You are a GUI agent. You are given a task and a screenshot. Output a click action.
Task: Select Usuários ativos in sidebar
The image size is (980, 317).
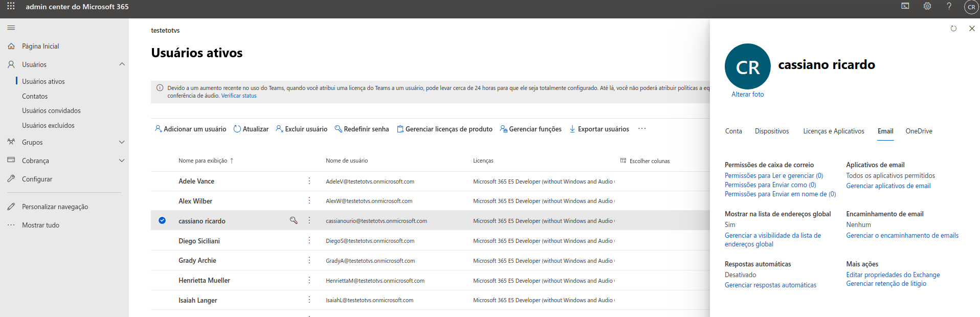(43, 81)
